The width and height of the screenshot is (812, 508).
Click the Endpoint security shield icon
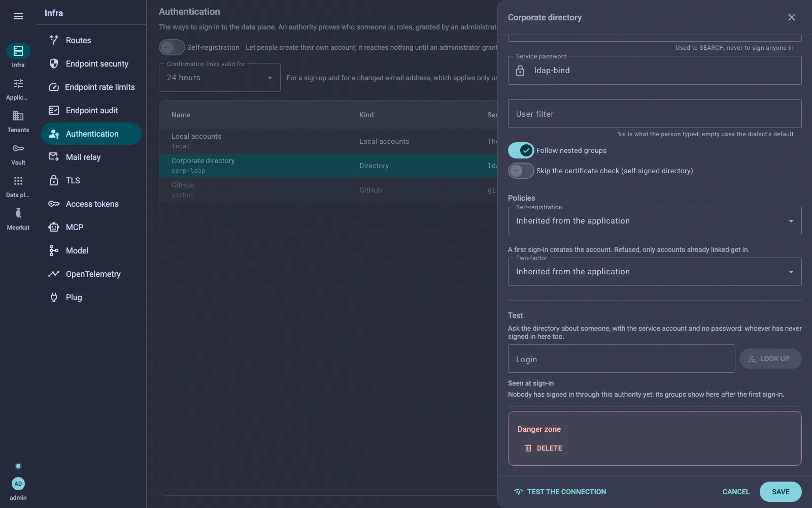[54, 63]
